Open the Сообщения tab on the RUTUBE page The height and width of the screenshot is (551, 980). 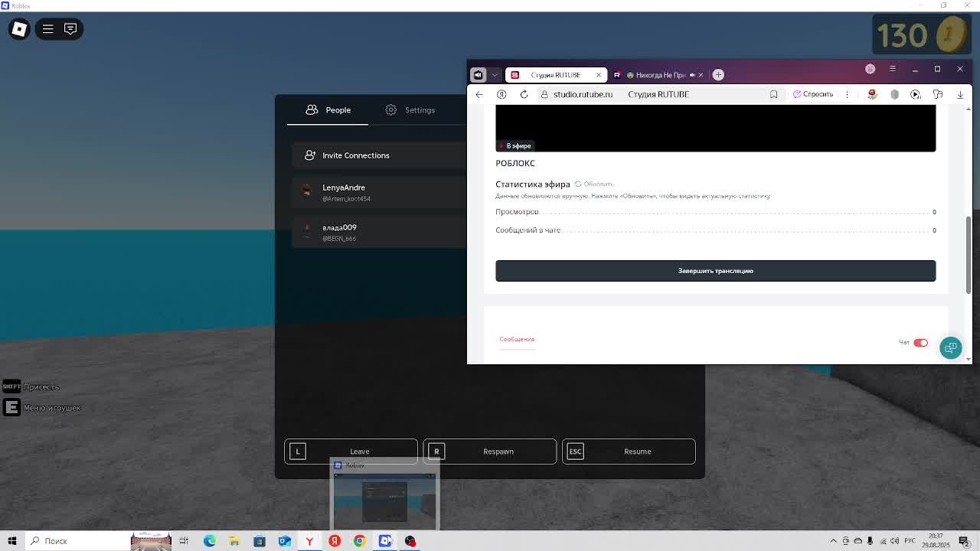pyautogui.click(x=517, y=339)
